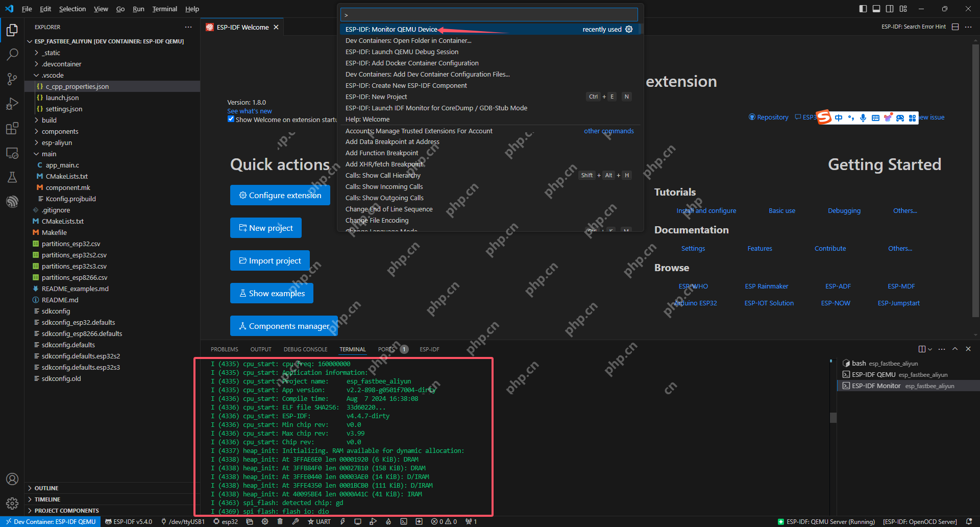Run Build, Flash and Monitor flame icon

coord(388,521)
